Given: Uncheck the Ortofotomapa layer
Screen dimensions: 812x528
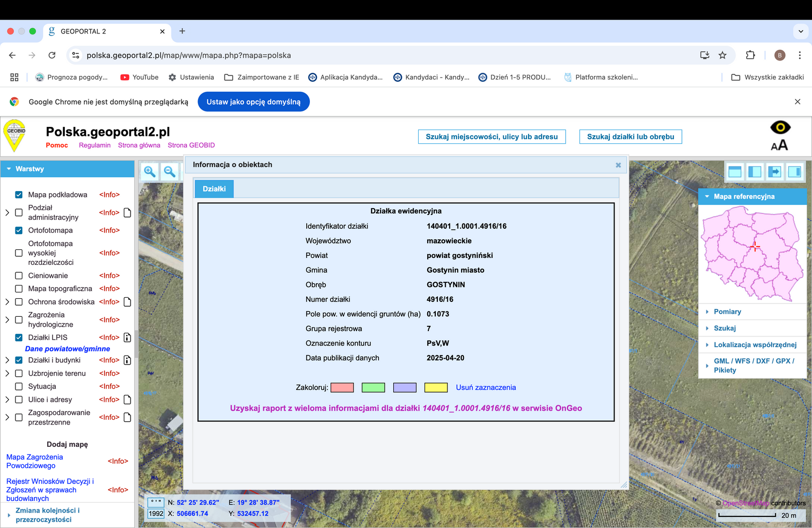Looking at the screenshot, I should click(x=19, y=230).
